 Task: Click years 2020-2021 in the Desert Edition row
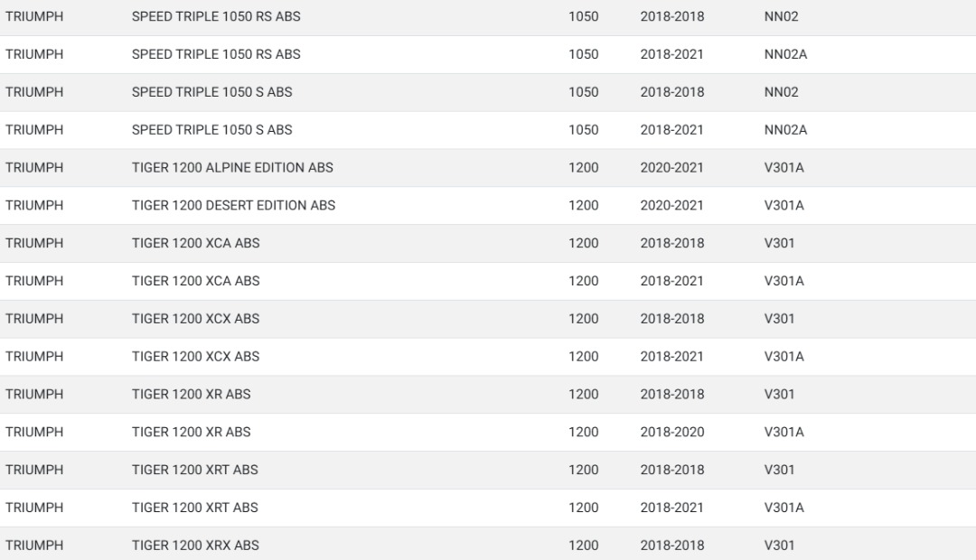click(671, 205)
